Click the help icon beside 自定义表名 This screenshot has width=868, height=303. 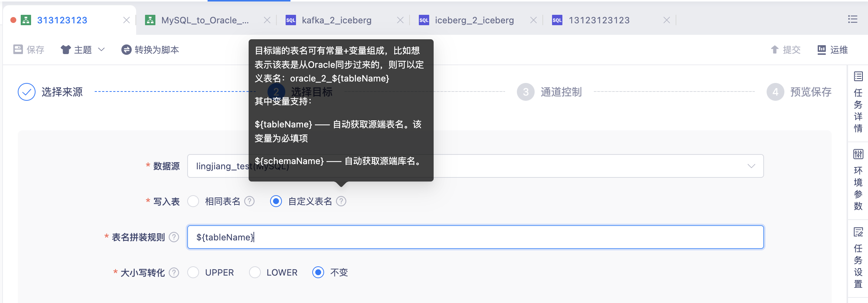[x=341, y=201]
